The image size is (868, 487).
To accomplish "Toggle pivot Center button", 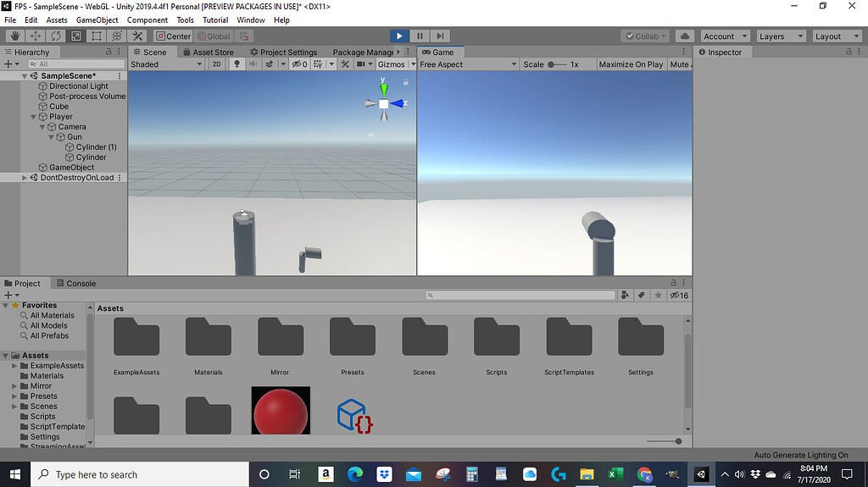I will 173,36.
